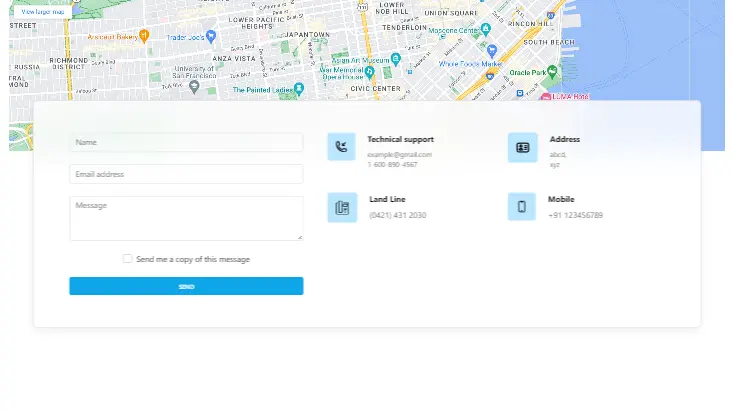Click the Address card icon
This screenshot has height=411, width=732.
click(522, 147)
